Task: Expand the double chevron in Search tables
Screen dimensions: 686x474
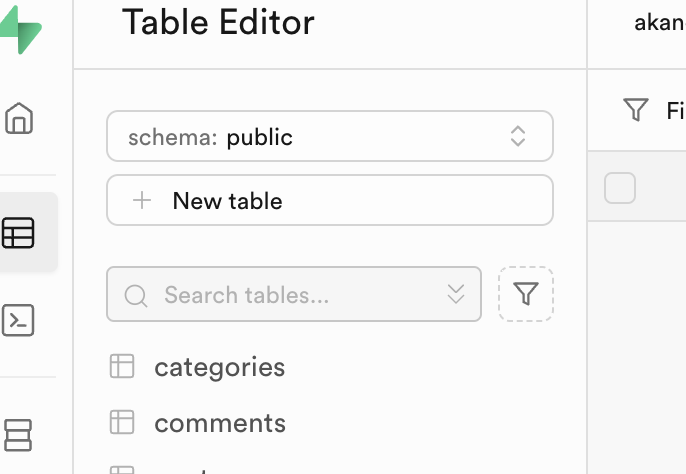Action: pyautogui.click(x=456, y=294)
